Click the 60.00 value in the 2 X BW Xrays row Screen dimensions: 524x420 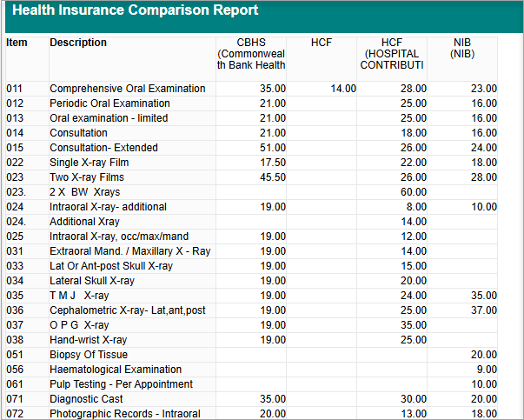(x=414, y=192)
